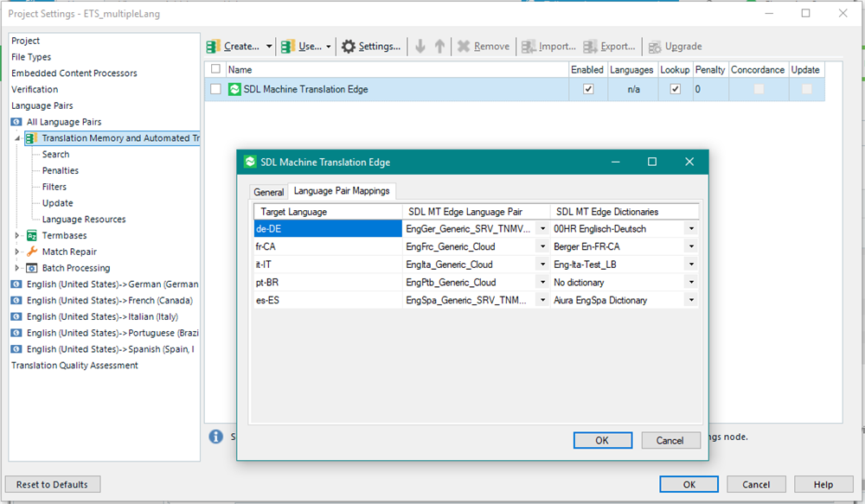Viewport: 865px width, 504px height.
Task: Open the Settings gear icon
Action: point(349,47)
